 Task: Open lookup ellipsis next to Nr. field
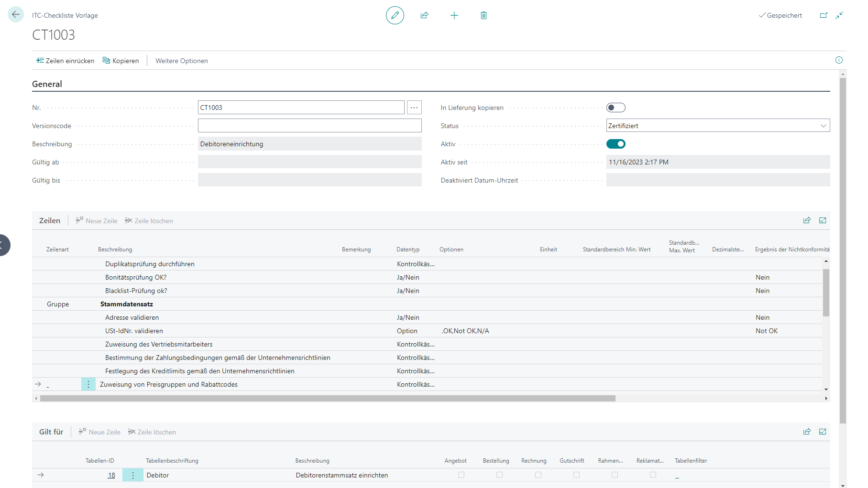coord(414,108)
